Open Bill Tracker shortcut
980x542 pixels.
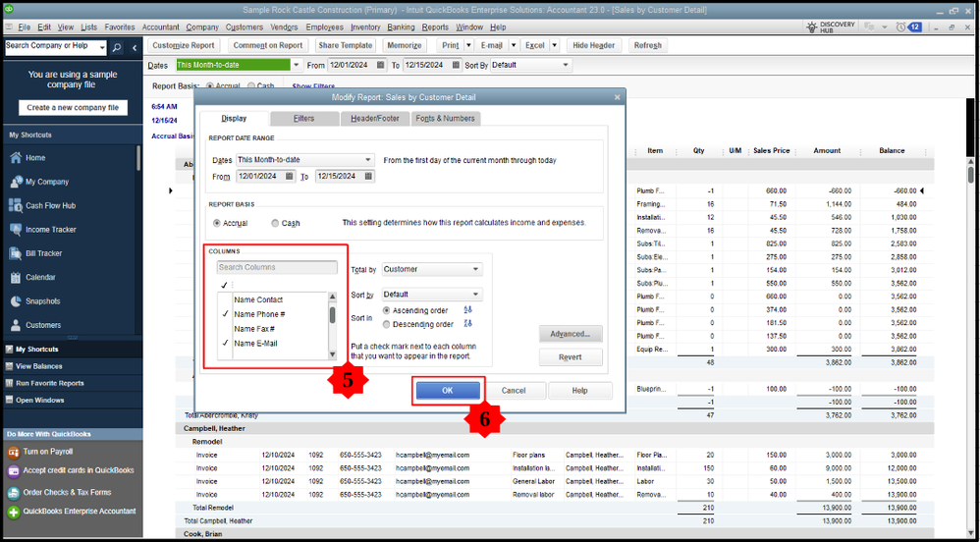(x=44, y=253)
